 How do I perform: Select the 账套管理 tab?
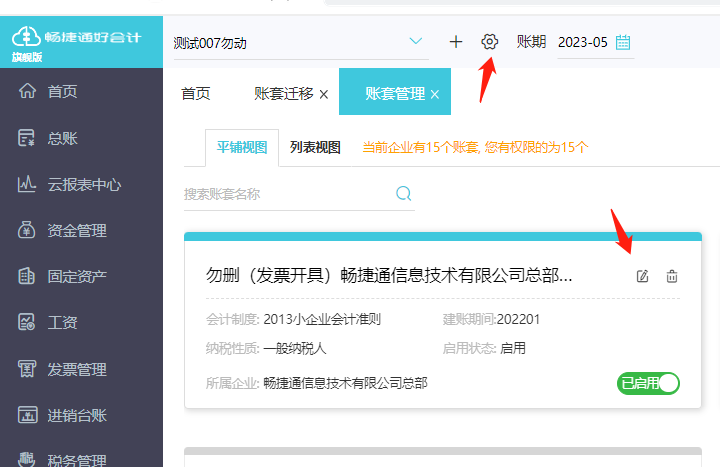point(395,93)
